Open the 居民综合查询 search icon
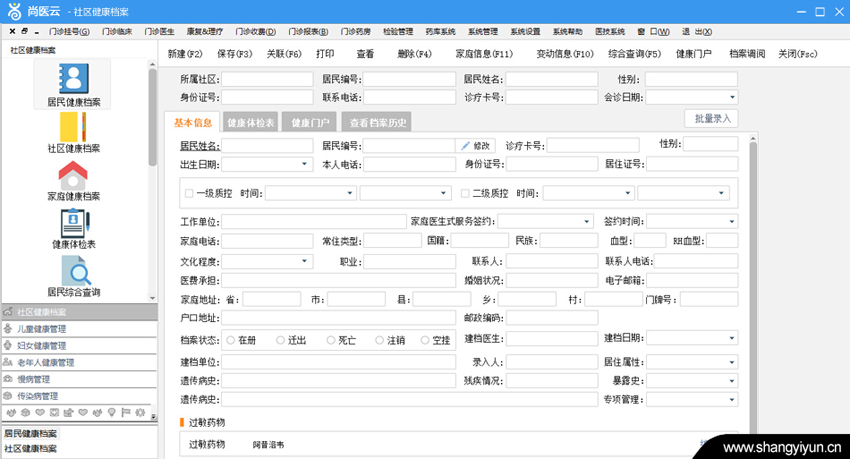850x459 pixels. (x=76, y=270)
